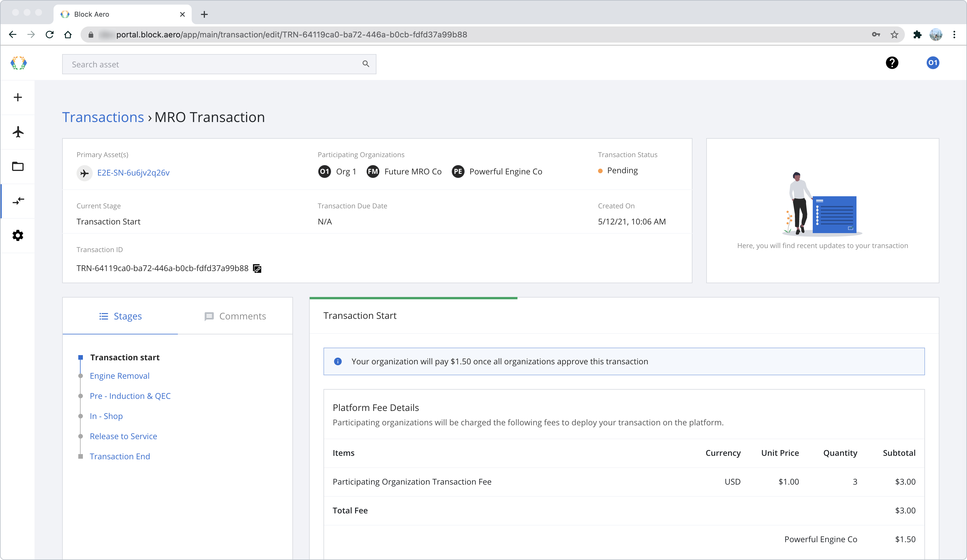Open the Transactions breadcrumb link
Viewport: 967px width, 560px height.
click(103, 117)
